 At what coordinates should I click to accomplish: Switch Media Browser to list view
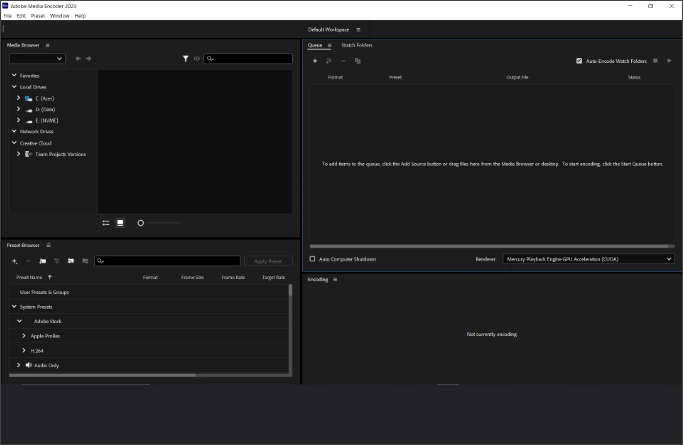[x=106, y=222]
